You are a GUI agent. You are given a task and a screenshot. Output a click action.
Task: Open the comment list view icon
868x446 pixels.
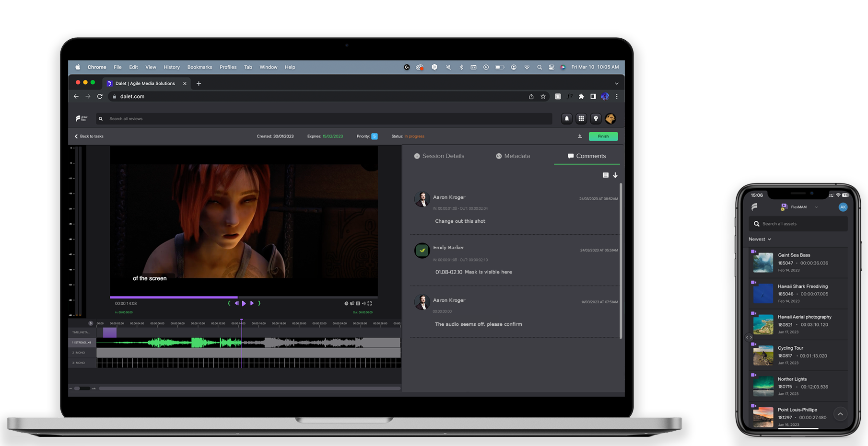[x=606, y=175]
